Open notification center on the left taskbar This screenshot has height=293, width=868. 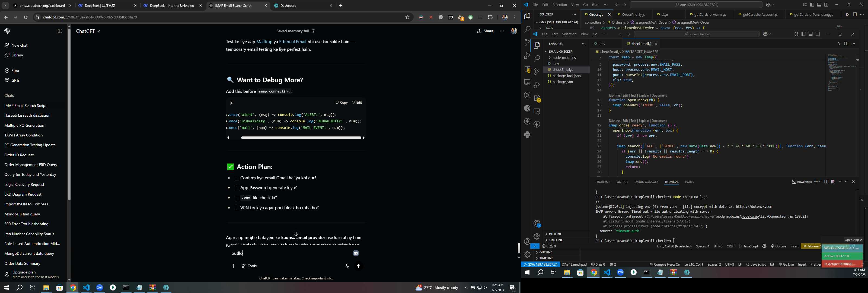(x=512, y=288)
